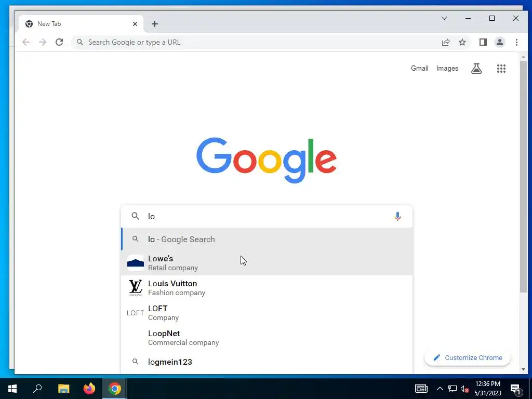Open the taskbar clock and date

pos(487,389)
